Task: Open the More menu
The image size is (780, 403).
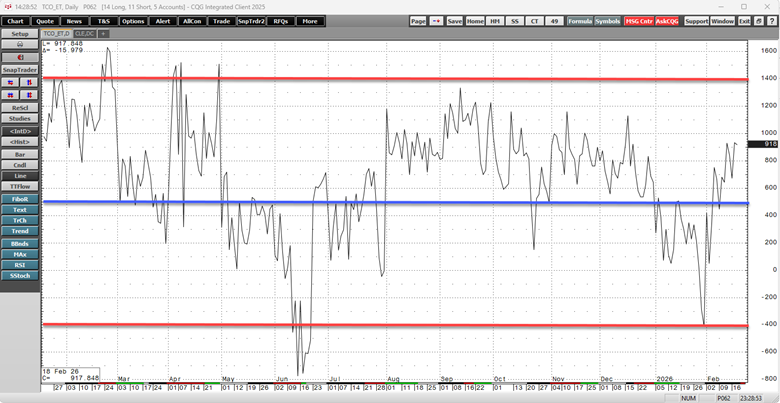Action: (311, 21)
